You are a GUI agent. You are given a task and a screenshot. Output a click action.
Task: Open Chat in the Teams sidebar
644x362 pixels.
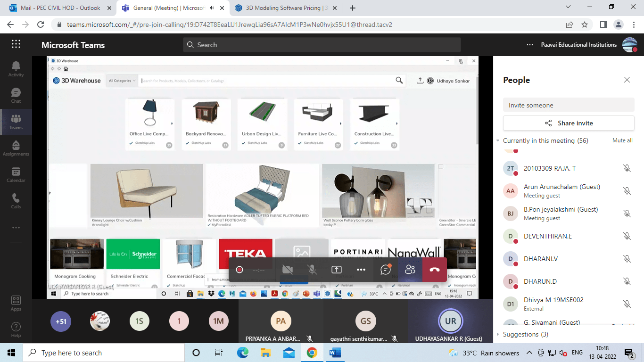click(16, 95)
